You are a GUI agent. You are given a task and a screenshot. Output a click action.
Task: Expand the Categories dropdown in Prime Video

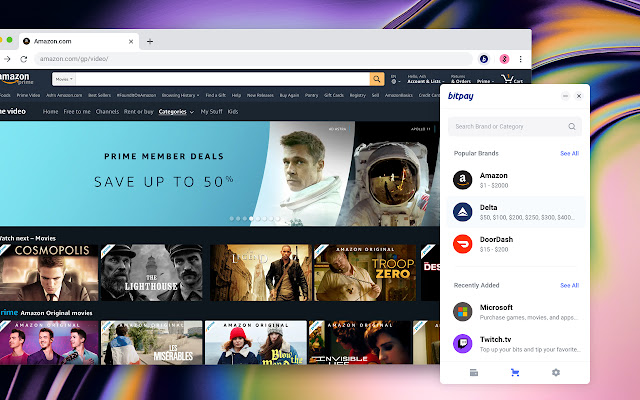point(177,112)
